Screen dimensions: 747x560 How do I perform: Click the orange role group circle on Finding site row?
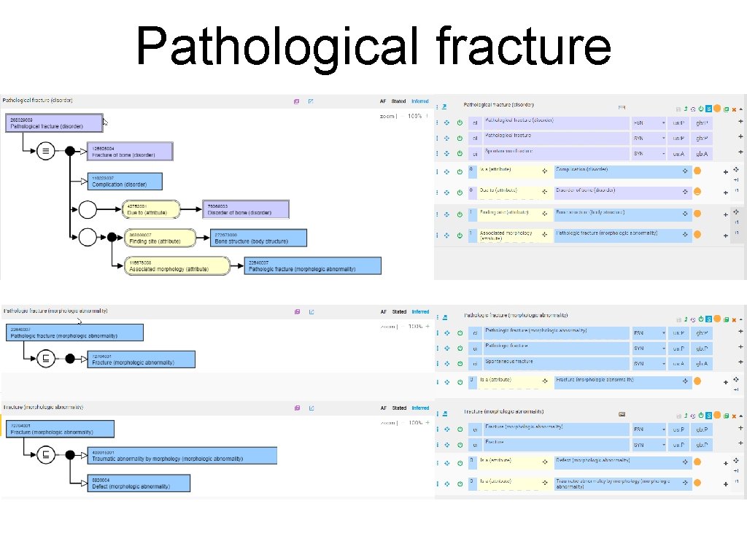click(x=697, y=214)
